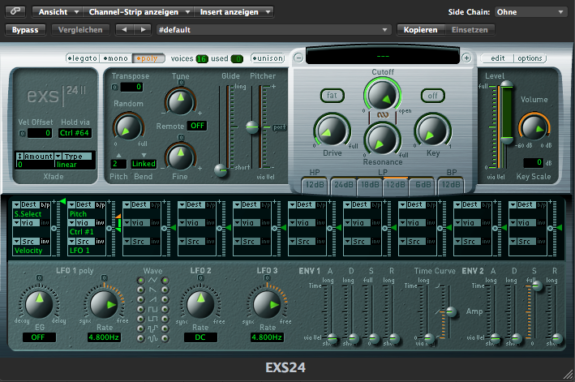The image size is (575, 382).
Task: Select the square waveform for LFO 1
Action: [x=141, y=309]
